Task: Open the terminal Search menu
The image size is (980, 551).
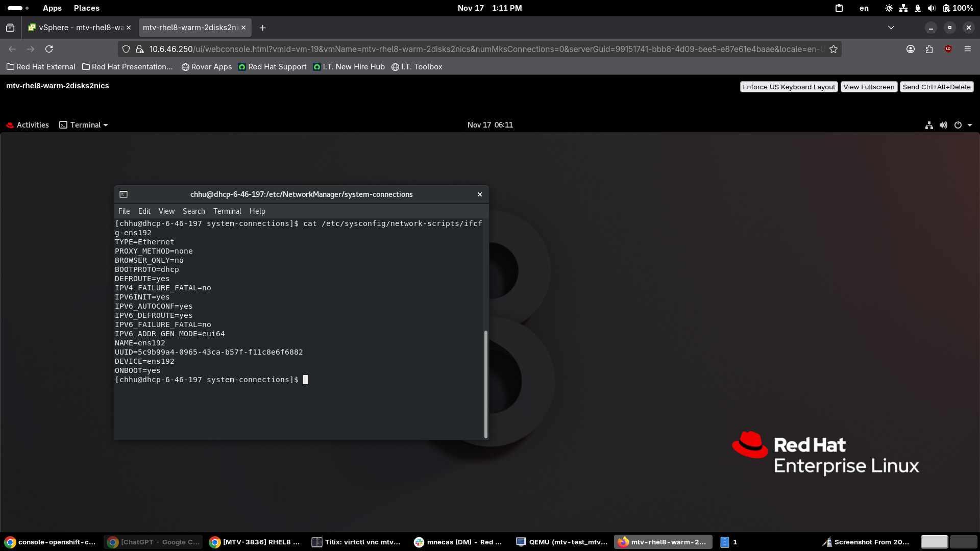Action: (x=193, y=211)
